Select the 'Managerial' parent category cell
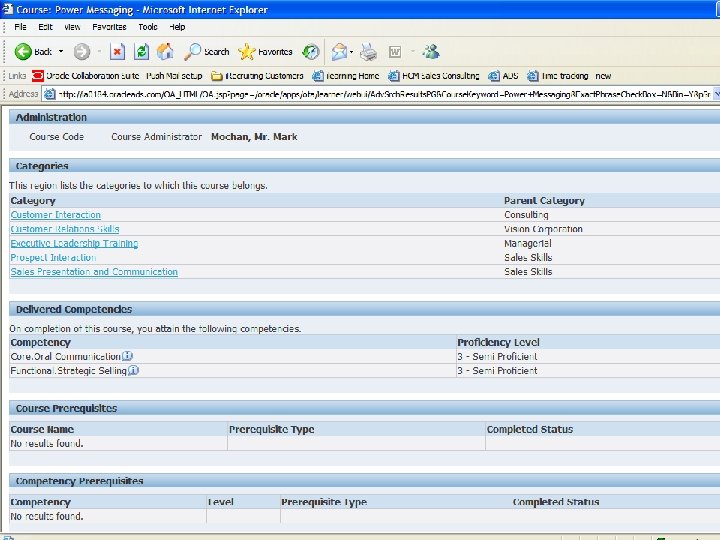720x540 pixels. (x=528, y=243)
